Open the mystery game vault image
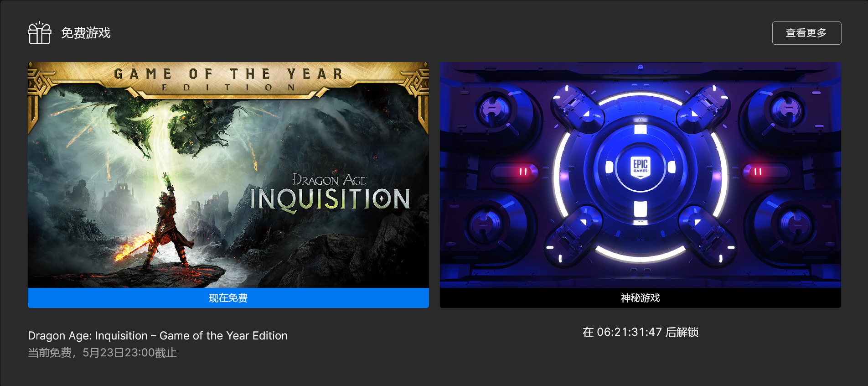Image resolution: width=868 pixels, height=386 pixels. [x=641, y=175]
